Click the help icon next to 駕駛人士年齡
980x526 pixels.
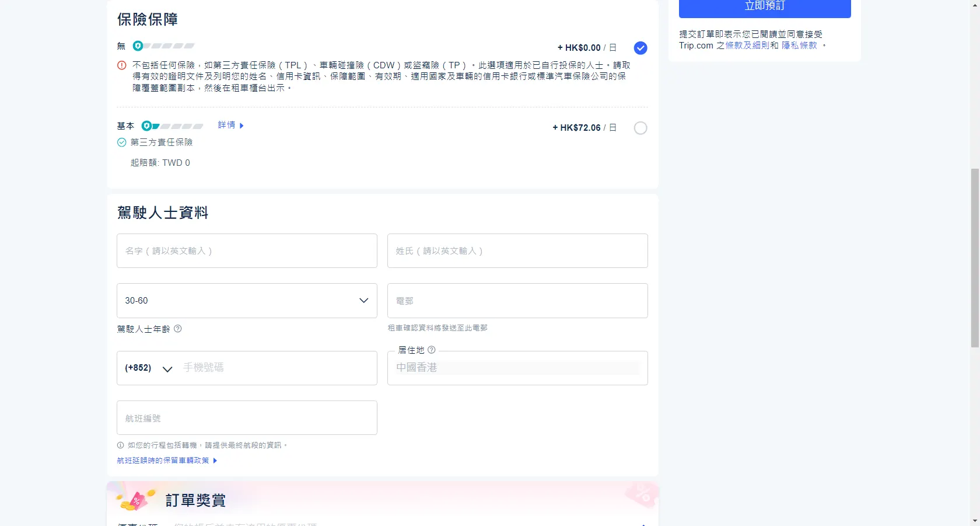click(x=178, y=329)
